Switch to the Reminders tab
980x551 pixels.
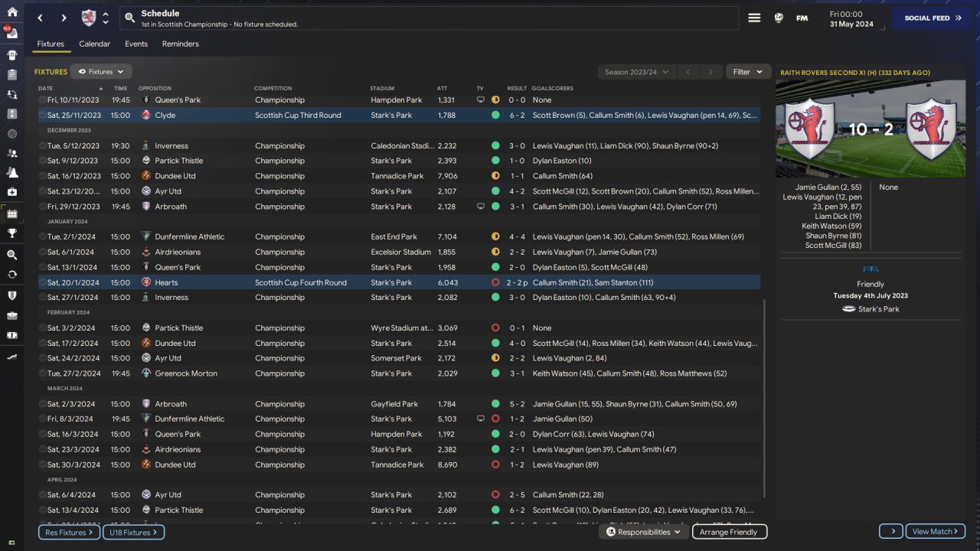(180, 44)
